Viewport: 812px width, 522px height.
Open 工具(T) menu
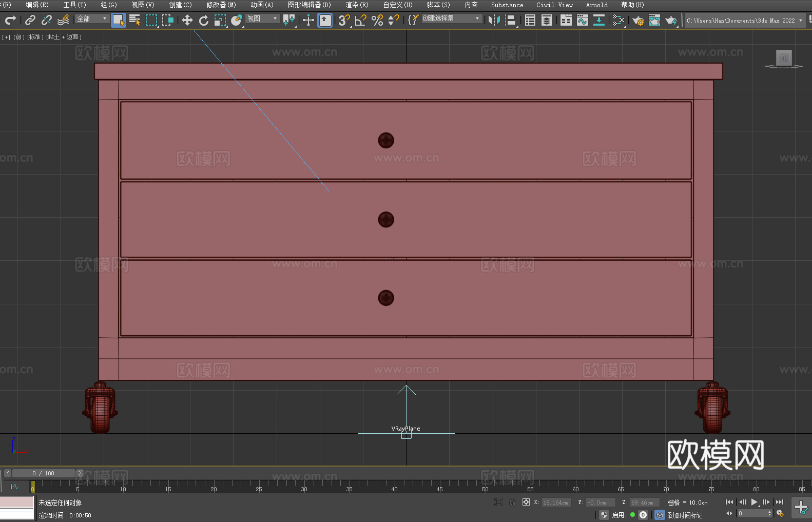(75, 5)
